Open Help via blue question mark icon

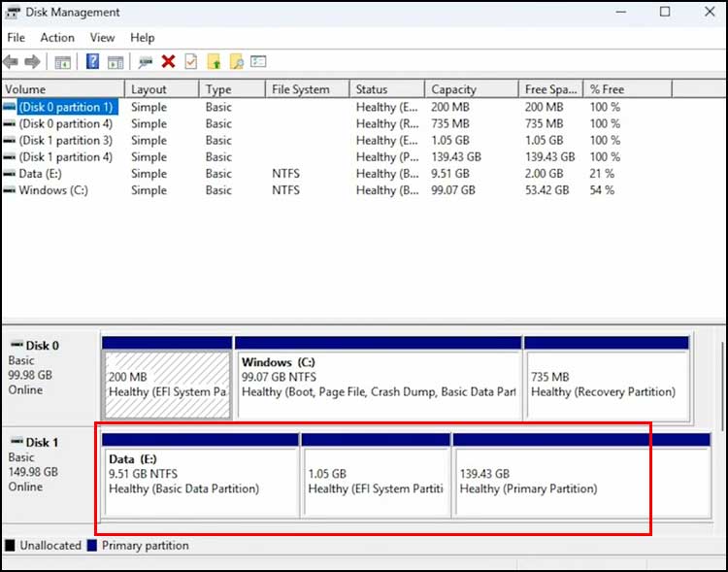point(93,61)
